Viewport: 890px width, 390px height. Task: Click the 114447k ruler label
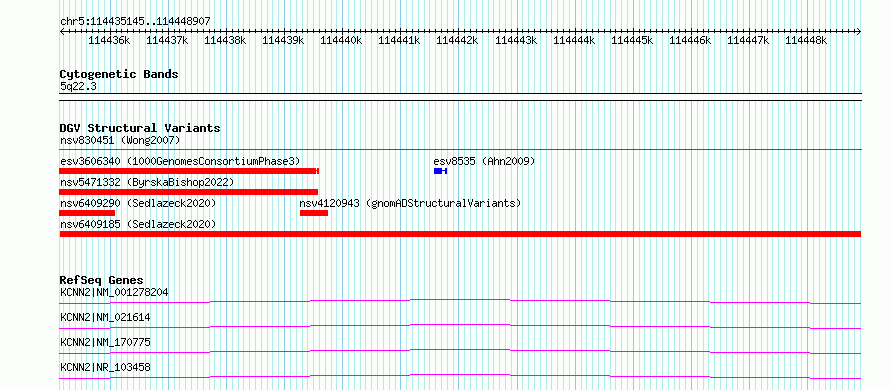748,40
